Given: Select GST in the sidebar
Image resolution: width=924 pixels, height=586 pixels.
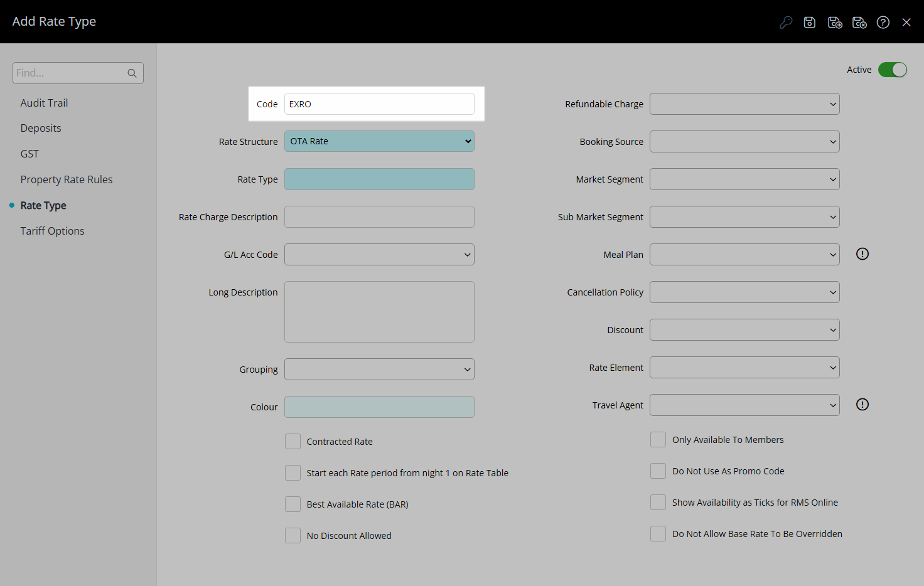Looking at the screenshot, I should [30, 154].
